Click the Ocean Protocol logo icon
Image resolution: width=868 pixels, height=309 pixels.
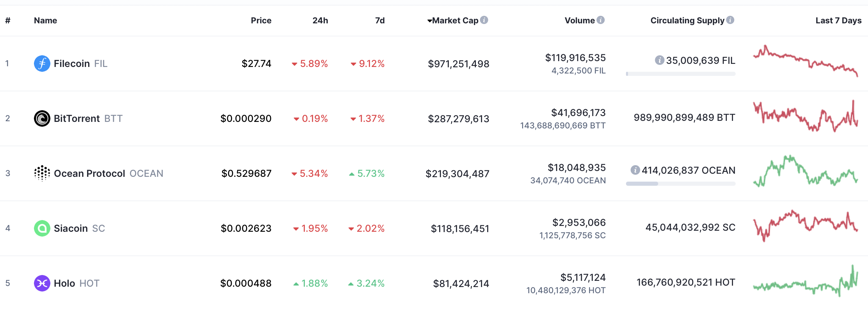pyautogui.click(x=42, y=173)
